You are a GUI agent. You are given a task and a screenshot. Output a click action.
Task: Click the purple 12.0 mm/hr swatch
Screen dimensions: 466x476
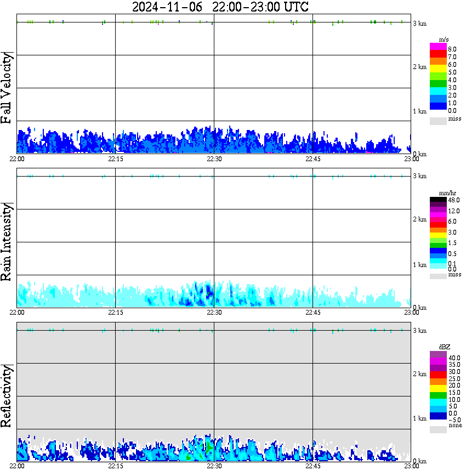(x=438, y=210)
